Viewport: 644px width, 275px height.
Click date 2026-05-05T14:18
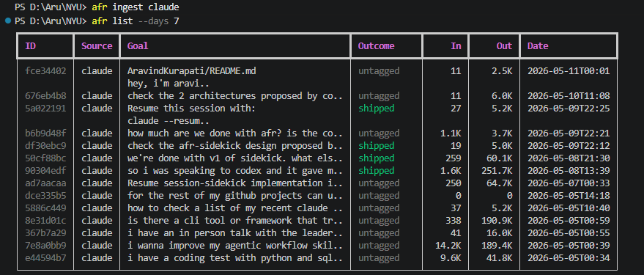569,195
